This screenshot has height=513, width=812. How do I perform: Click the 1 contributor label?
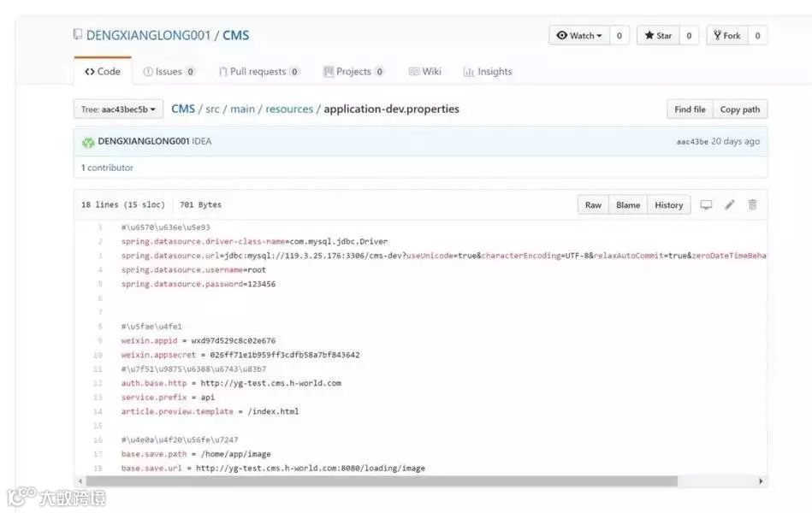[107, 168]
